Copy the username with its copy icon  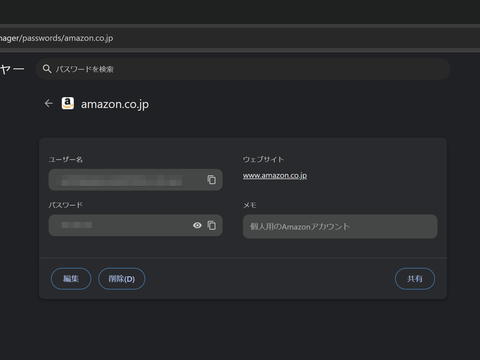pyautogui.click(x=211, y=180)
